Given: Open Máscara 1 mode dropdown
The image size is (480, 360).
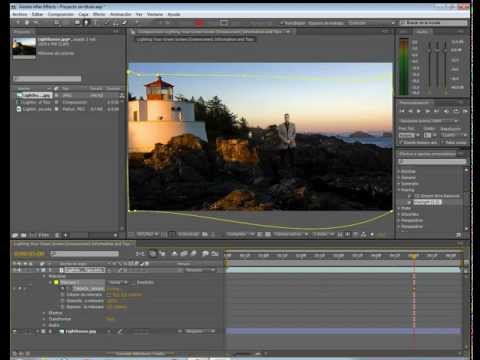Looking at the screenshot, I should (x=118, y=283).
